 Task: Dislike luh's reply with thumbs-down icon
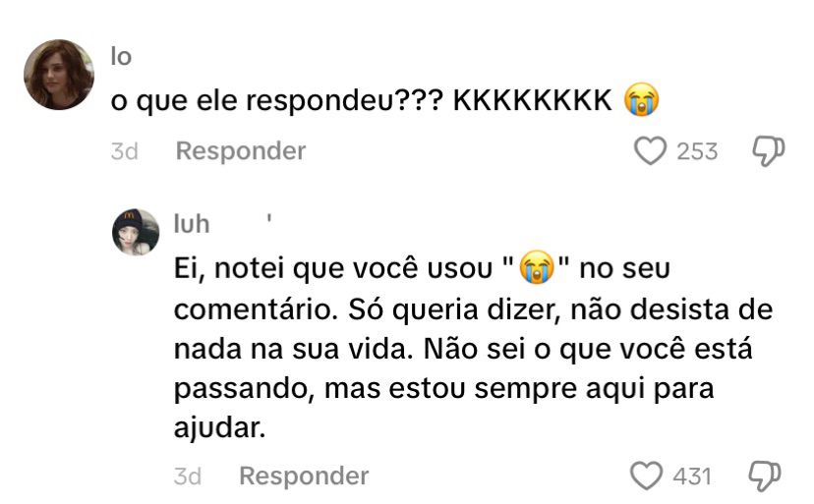[764, 476]
